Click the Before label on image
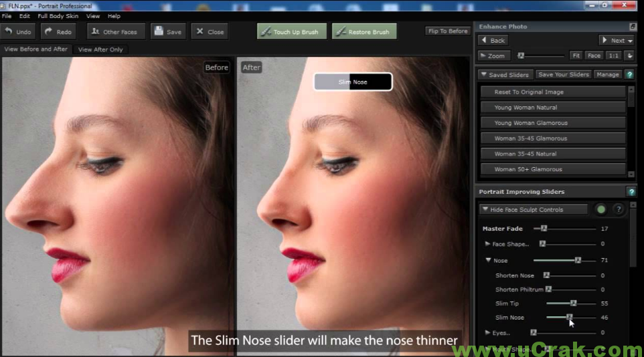 point(216,68)
